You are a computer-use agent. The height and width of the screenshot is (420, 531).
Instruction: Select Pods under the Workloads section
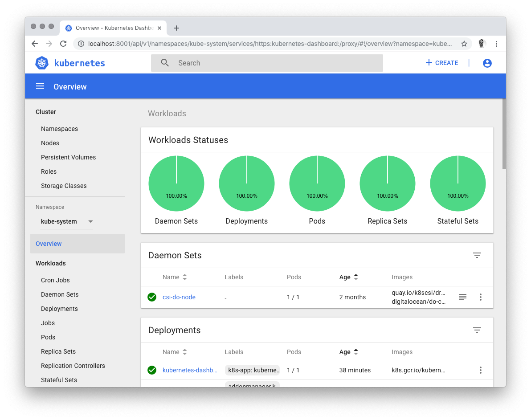(x=48, y=337)
